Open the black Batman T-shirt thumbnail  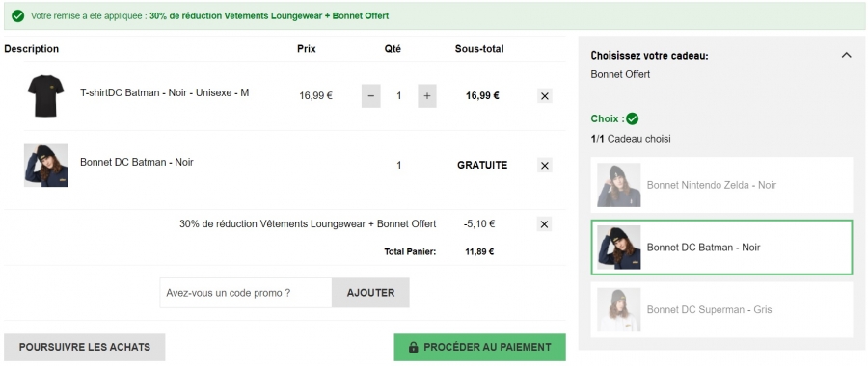tap(46, 96)
